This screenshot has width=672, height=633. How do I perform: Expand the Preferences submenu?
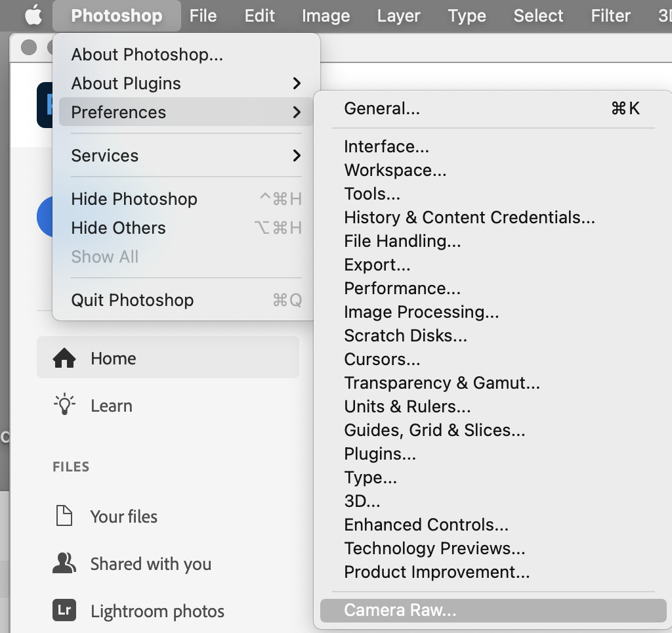click(118, 112)
